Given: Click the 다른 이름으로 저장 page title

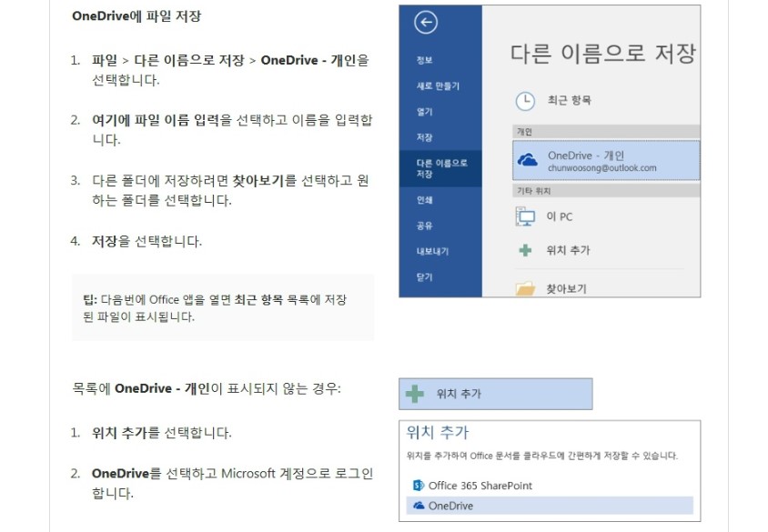Looking at the screenshot, I should click(603, 53).
